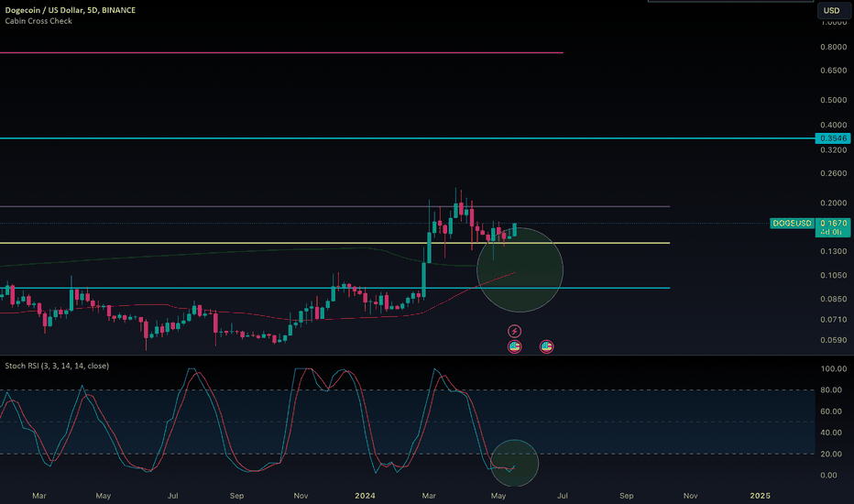The width and height of the screenshot is (854, 504).
Task: Click the 0.0590 price axis label
Action: [x=833, y=340]
